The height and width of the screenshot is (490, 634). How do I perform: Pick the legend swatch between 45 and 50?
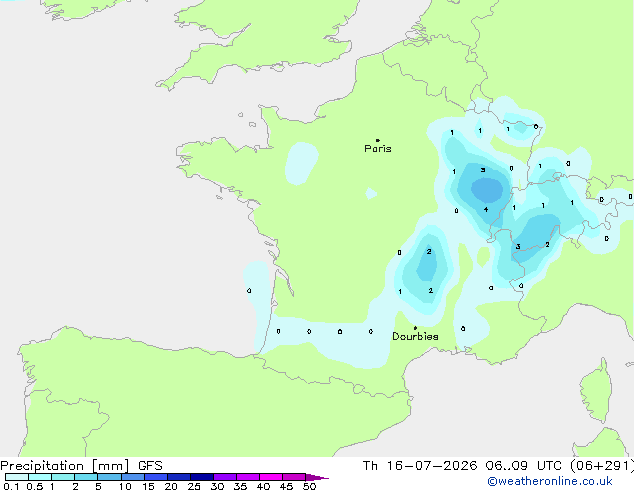point(294,477)
